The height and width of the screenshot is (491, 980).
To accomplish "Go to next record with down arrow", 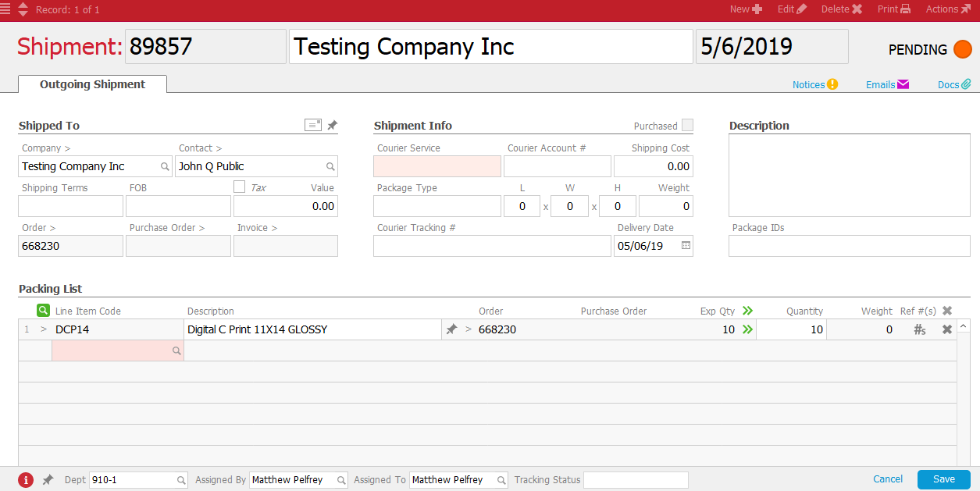I will (x=23, y=14).
